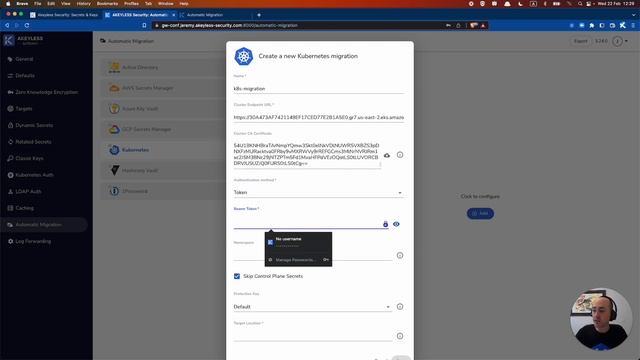Open Zero Knowledge Encryption in sidebar
The height and width of the screenshot is (360, 640).
tap(47, 92)
